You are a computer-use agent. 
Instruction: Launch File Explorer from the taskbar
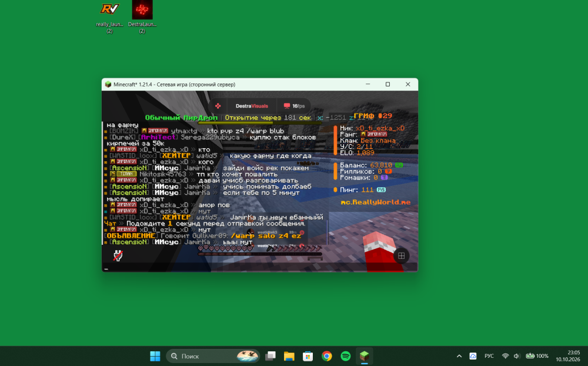(x=289, y=356)
